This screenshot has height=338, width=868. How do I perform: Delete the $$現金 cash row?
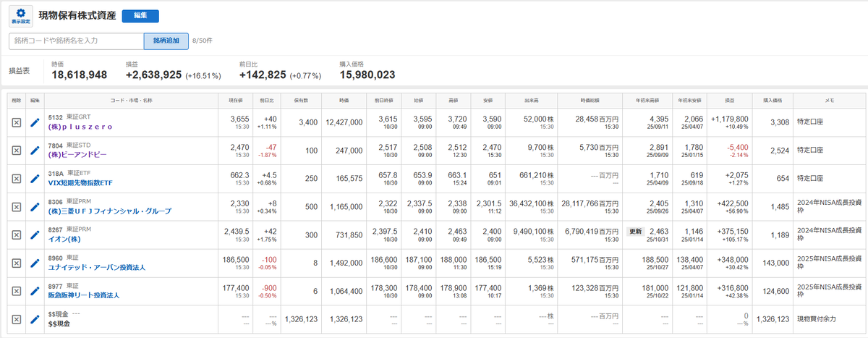pyautogui.click(x=17, y=319)
